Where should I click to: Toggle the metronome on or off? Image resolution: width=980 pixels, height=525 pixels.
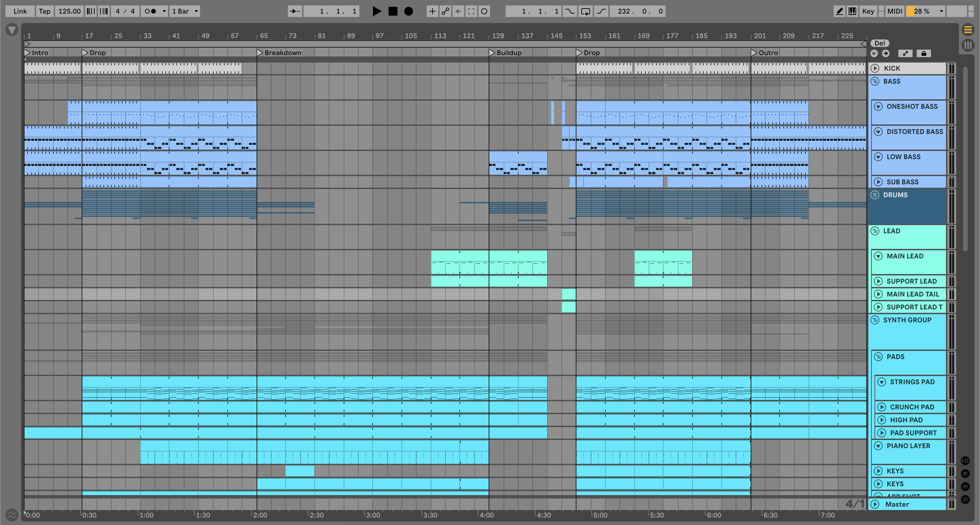pos(151,11)
